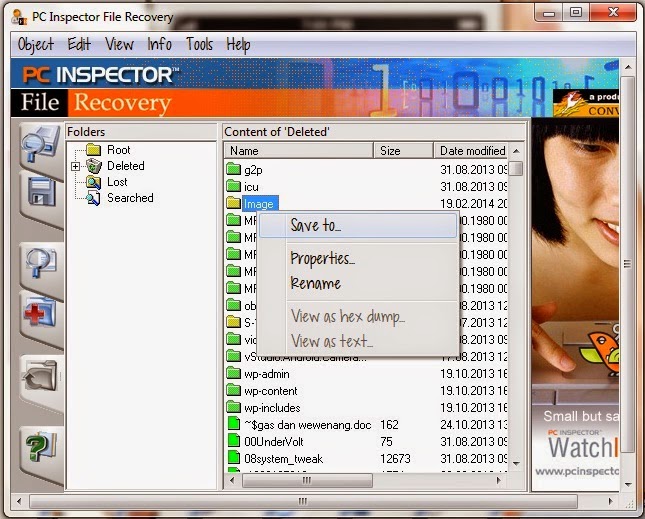This screenshot has width=645, height=519.
Task: Click the PC Inspector title bar app icon
Action: click(19, 18)
